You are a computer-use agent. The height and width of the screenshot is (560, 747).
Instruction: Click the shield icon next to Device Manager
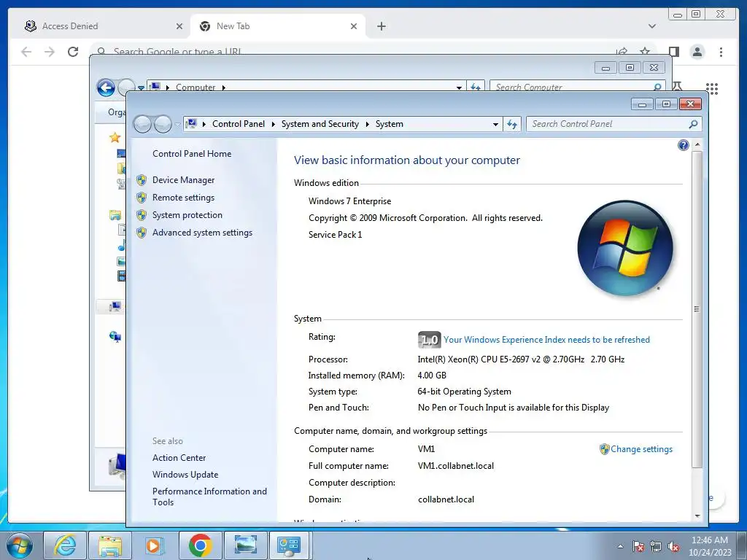point(141,180)
